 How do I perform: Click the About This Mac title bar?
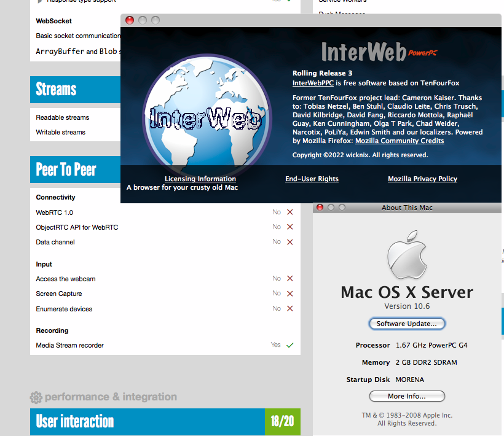[x=407, y=208]
